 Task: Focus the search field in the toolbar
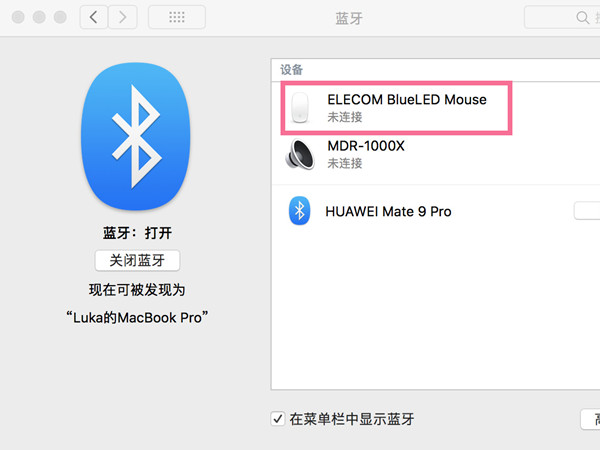click(562, 17)
